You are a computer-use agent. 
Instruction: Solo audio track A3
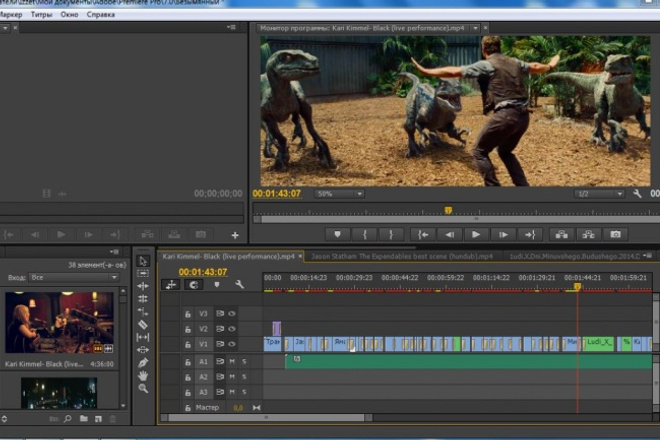(x=244, y=392)
